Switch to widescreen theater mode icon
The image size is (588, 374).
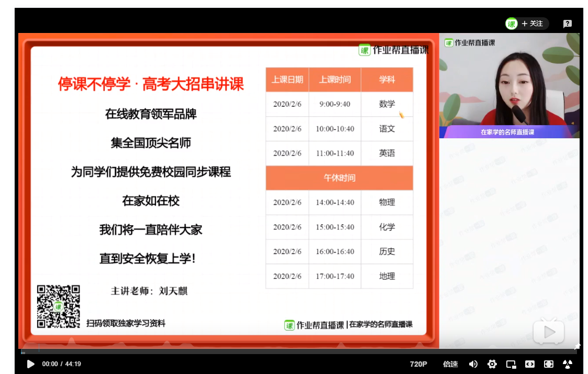coord(529,364)
